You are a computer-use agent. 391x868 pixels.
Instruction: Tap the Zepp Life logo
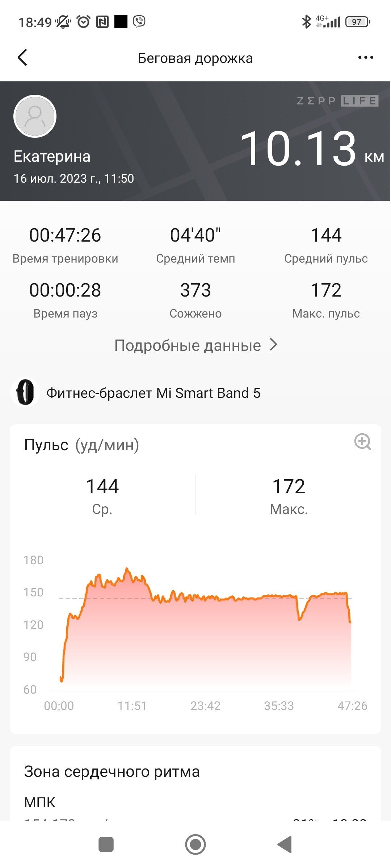337,101
